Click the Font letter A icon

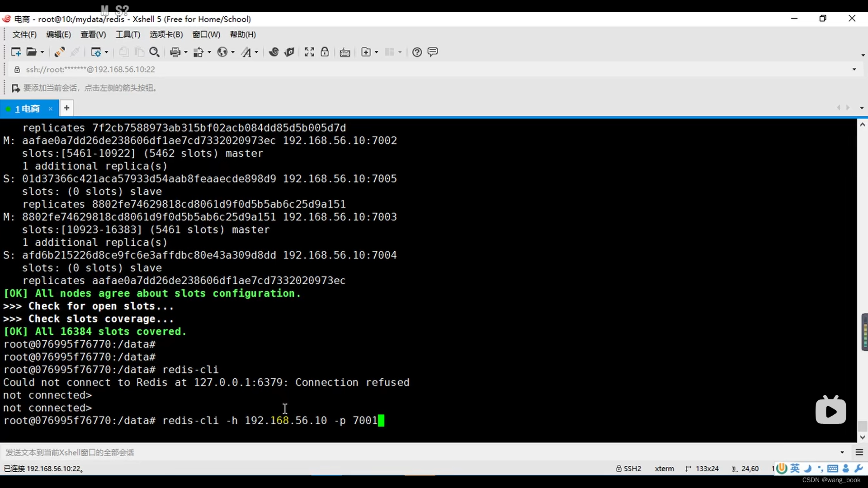tap(246, 52)
